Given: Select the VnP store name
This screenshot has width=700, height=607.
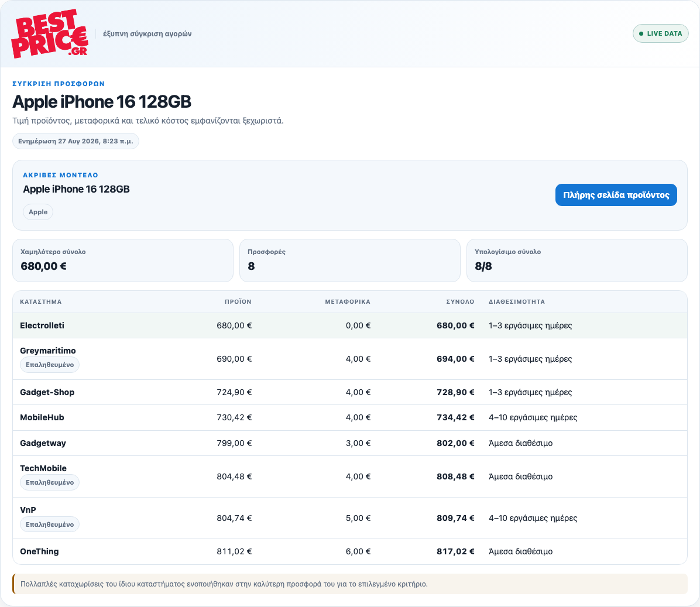Looking at the screenshot, I should coord(28,510).
